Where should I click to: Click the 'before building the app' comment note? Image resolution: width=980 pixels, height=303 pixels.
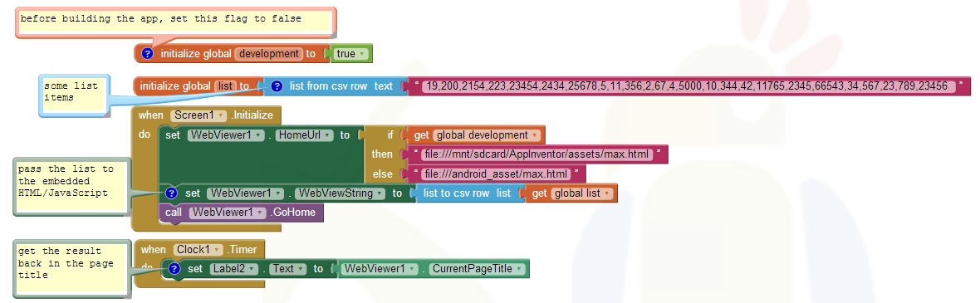(x=175, y=22)
